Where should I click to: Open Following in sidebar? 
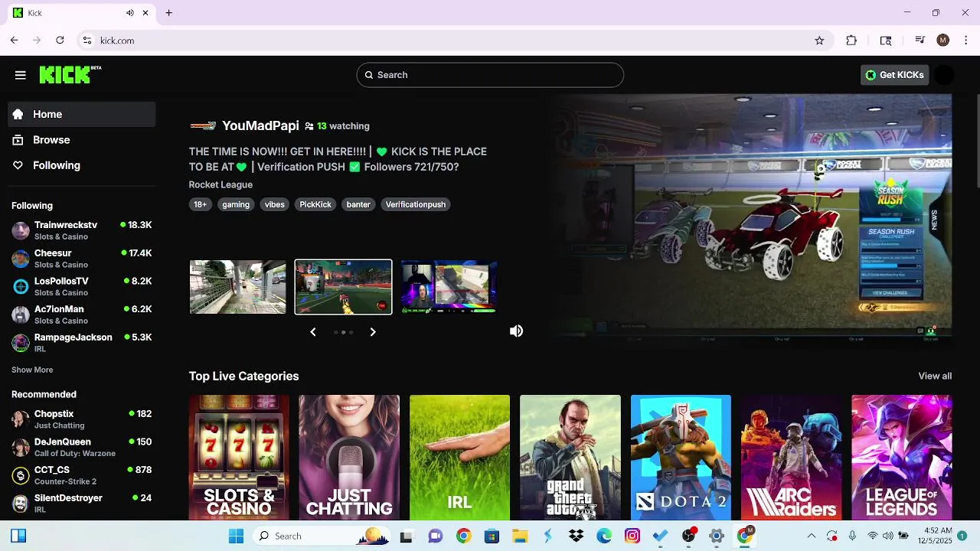point(82,165)
